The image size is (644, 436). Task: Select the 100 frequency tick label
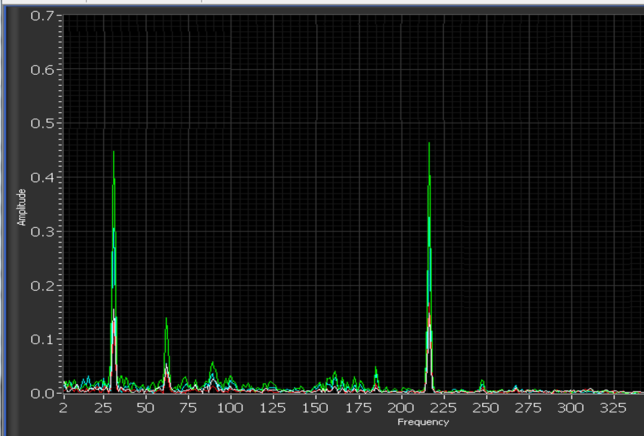click(x=230, y=408)
